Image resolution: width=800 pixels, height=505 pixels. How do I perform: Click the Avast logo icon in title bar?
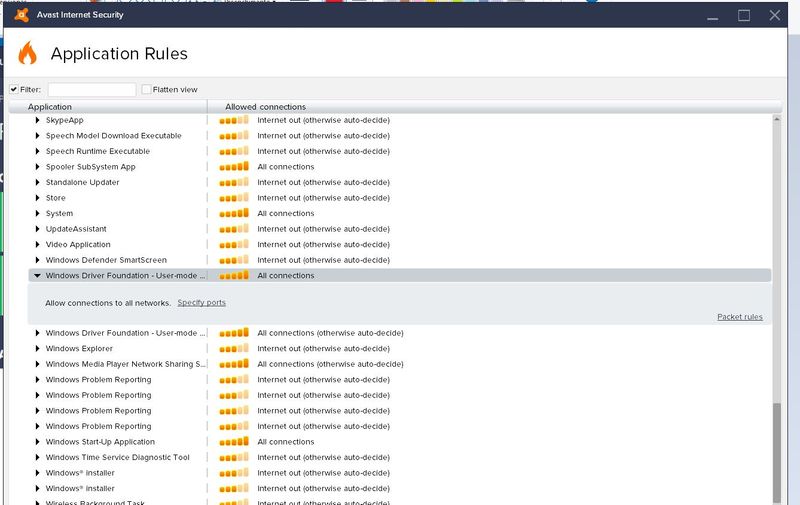(x=21, y=15)
